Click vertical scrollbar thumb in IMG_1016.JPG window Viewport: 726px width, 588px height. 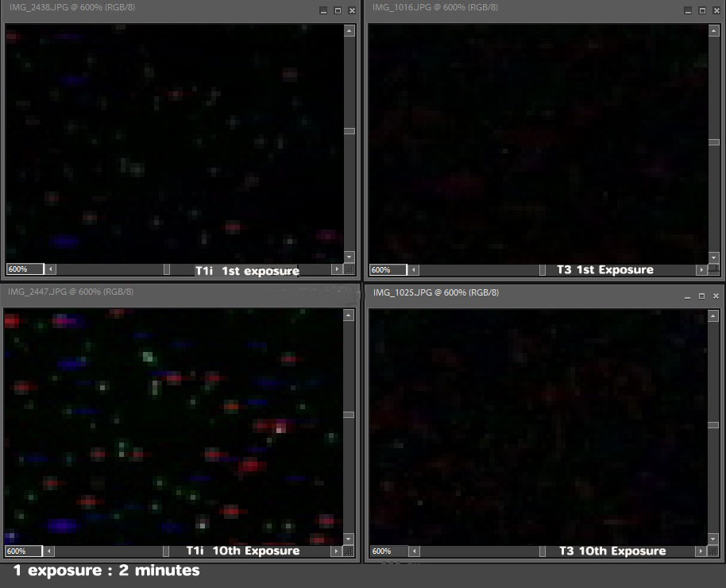pos(714,142)
